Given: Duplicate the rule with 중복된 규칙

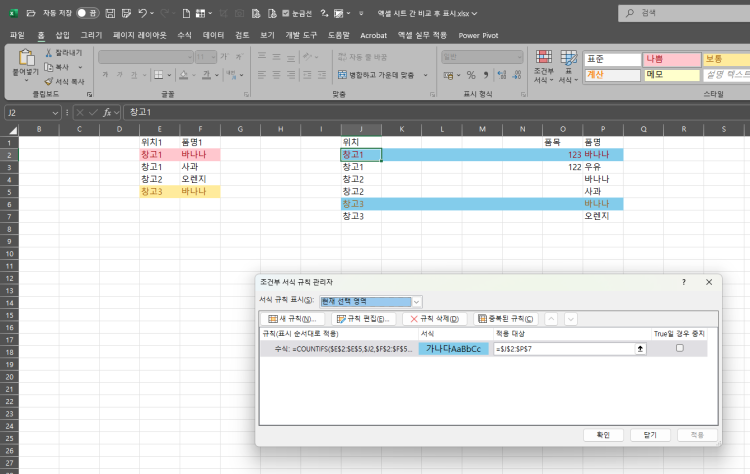Looking at the screenshot, I should [505, 319].
